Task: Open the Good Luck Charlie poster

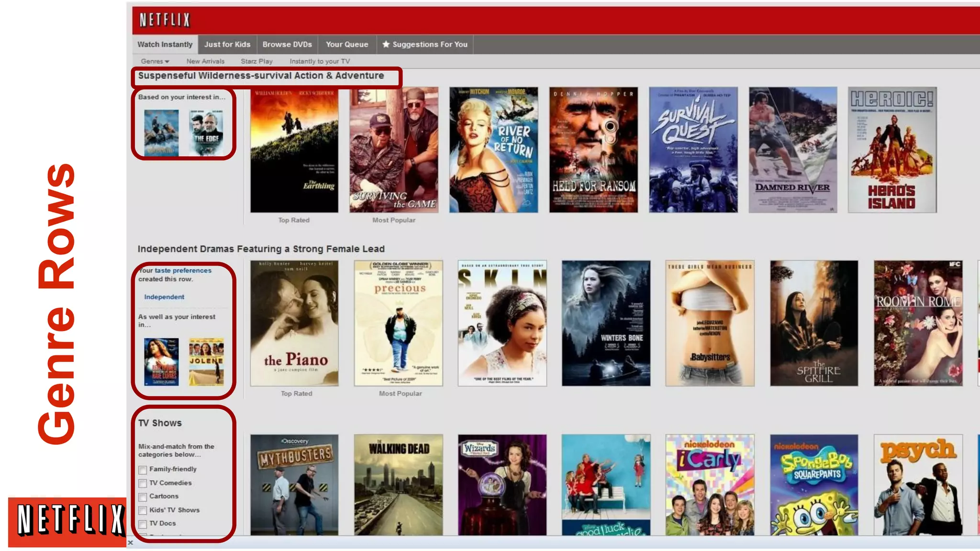Action: (606, 485)
